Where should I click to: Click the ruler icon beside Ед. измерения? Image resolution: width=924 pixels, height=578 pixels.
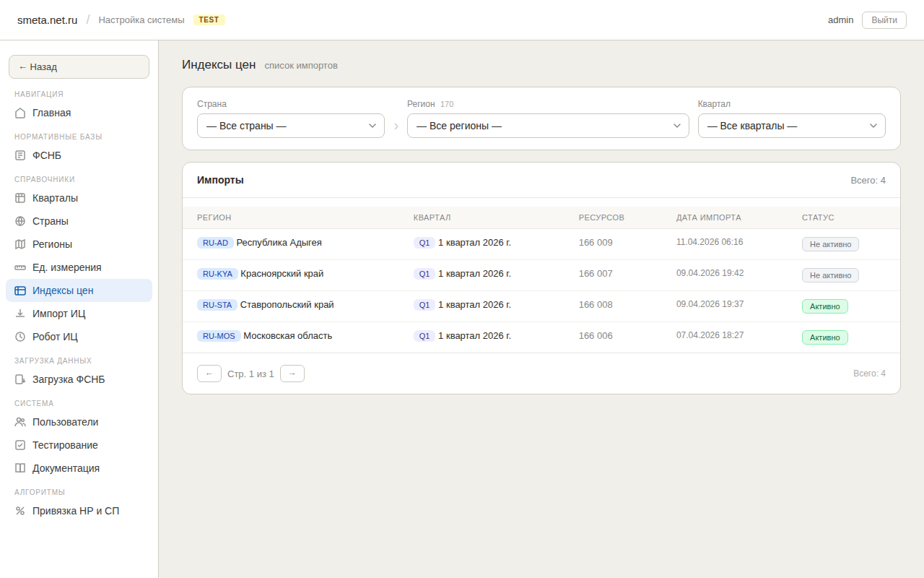click(20, 267)
